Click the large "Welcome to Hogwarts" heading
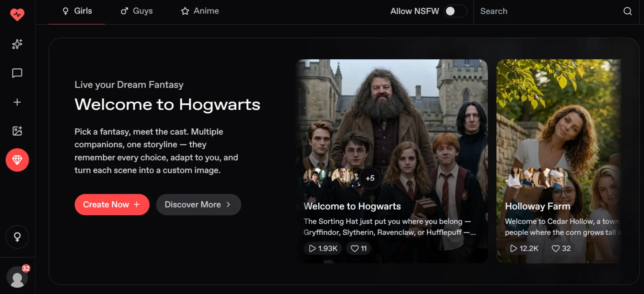 tap(167, 104)
